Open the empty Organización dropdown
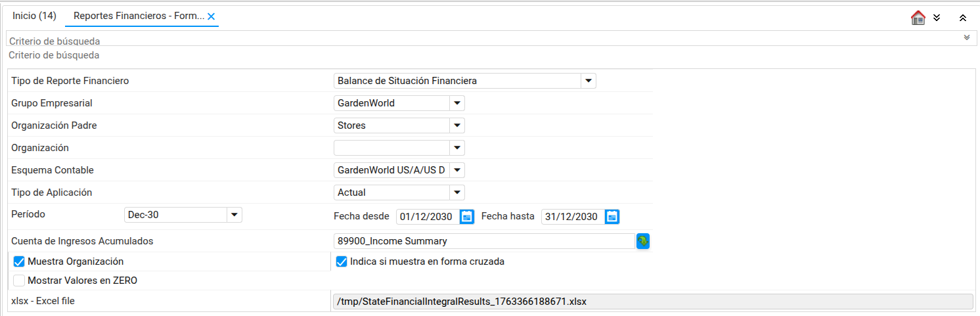This screenshot has height=316, width=980. point(457,148)
